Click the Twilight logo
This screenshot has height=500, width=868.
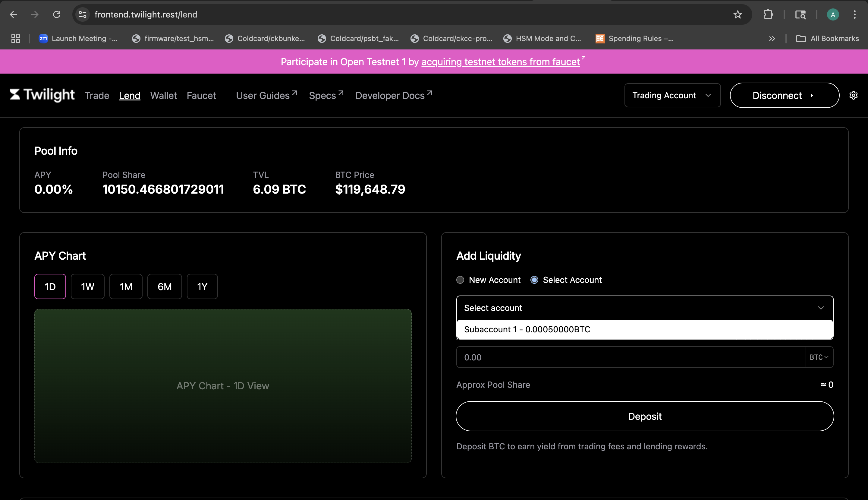pos(42,95)
